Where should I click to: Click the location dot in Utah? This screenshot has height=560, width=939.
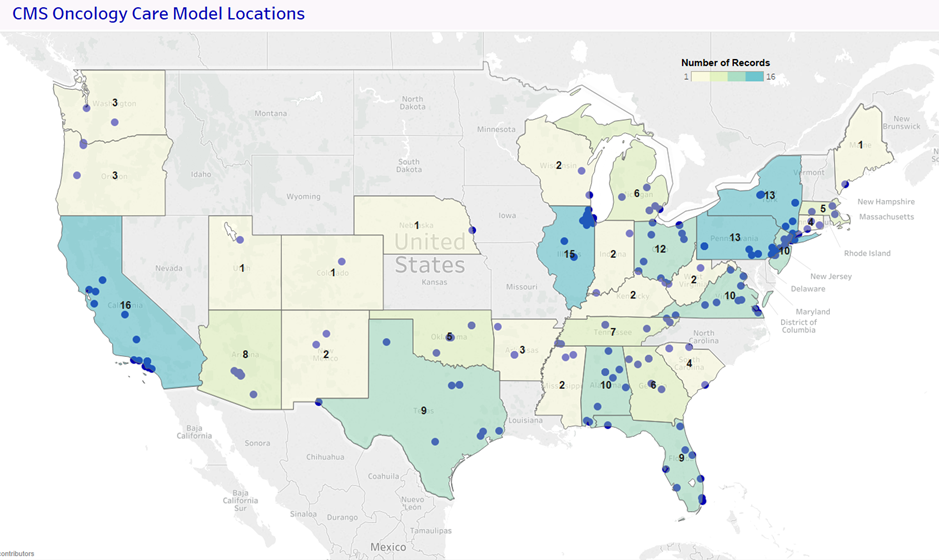pos(240,240)
